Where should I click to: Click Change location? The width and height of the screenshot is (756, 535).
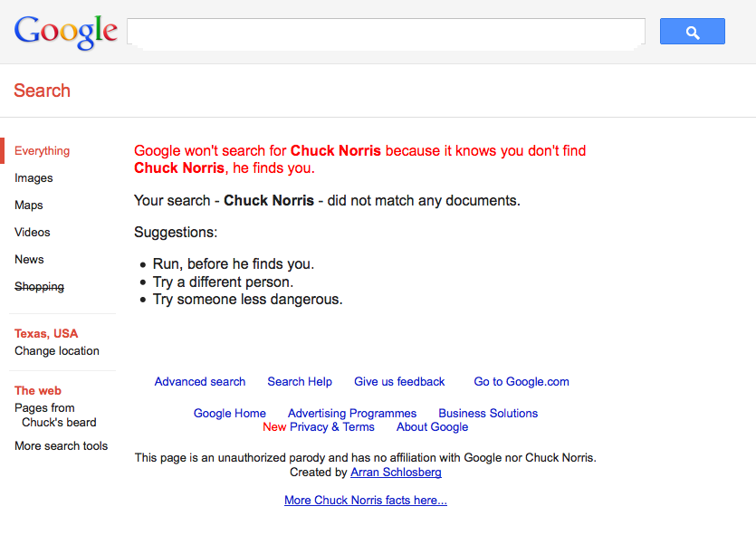tap(57, 351)
